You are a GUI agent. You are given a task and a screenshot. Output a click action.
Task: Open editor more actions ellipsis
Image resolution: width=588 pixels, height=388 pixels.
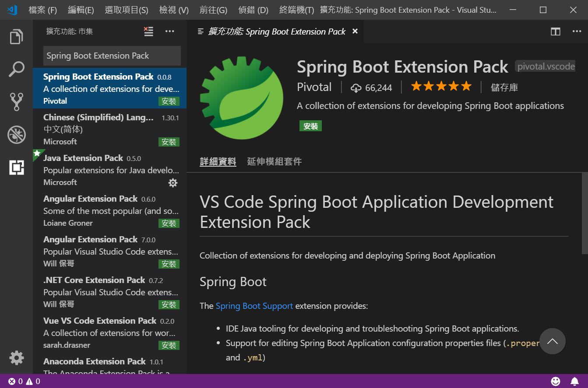pos(577,31)
